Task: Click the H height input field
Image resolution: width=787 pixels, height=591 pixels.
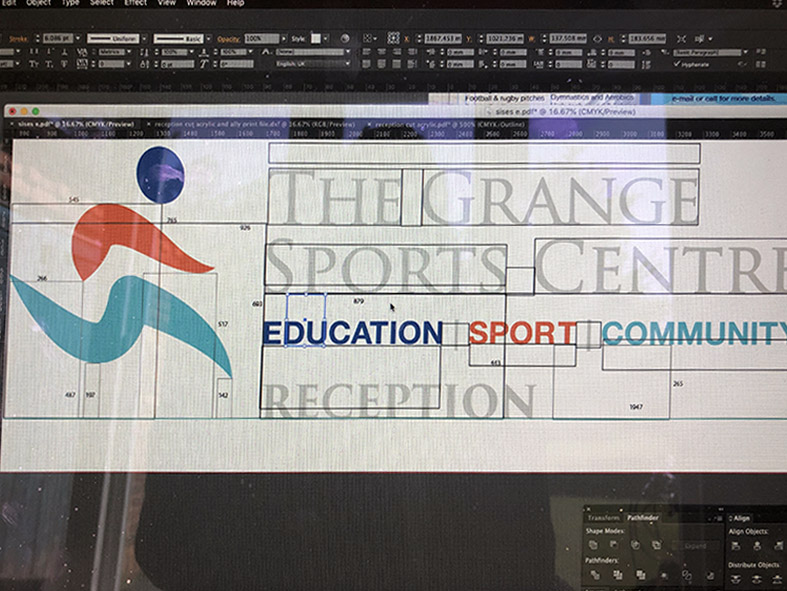Action: [x=647, y=39]
